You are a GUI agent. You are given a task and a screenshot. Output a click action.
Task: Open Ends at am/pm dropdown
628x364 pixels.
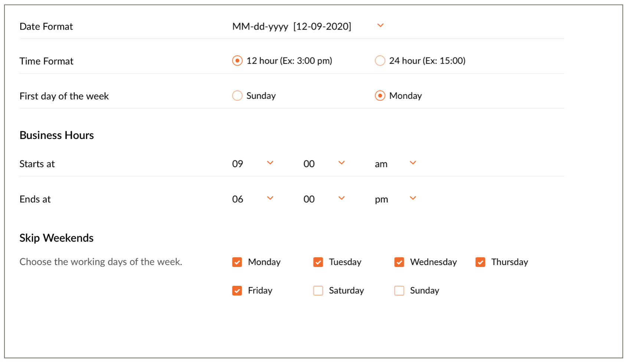413,198
